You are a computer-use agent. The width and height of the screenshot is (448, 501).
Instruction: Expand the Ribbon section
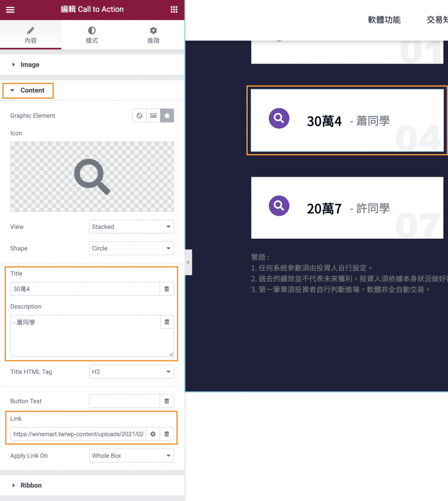click(31, 485)
